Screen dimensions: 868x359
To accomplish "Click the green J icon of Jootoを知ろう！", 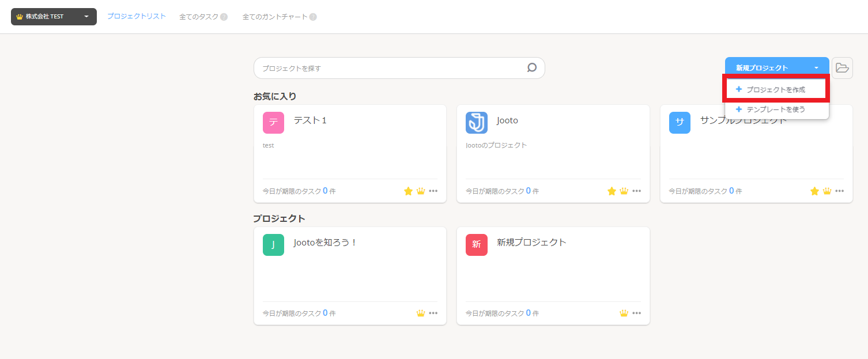I will pyautogui.click(x=273, y=245).
